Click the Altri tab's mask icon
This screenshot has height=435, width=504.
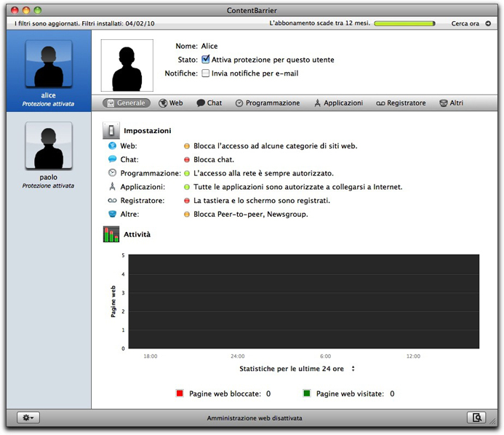pyautogui.click(x=443, y=103)
